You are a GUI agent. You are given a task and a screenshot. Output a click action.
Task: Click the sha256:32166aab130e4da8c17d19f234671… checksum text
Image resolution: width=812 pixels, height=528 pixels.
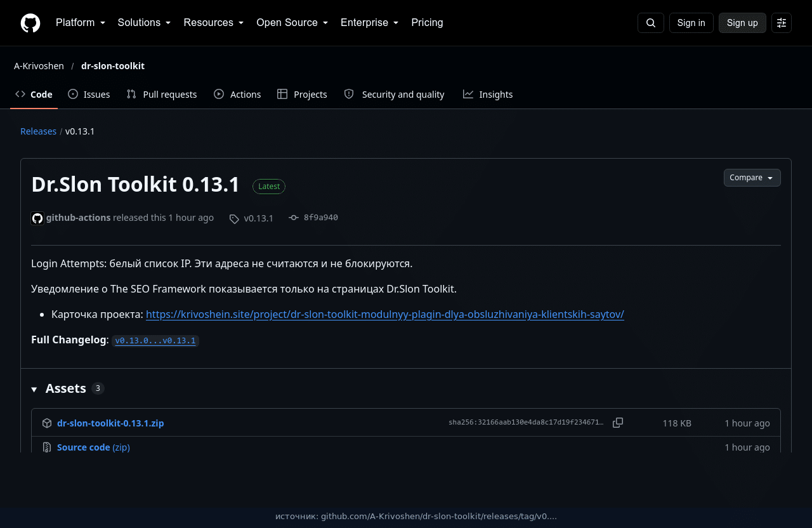pyautogui.click(x=526, y=422)
